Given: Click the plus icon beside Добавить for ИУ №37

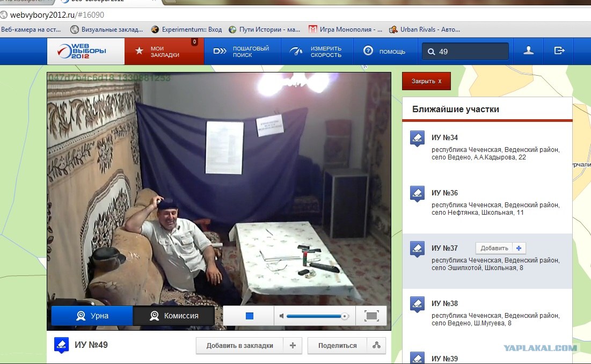Looking at the screenshot, I should [519, 248].
